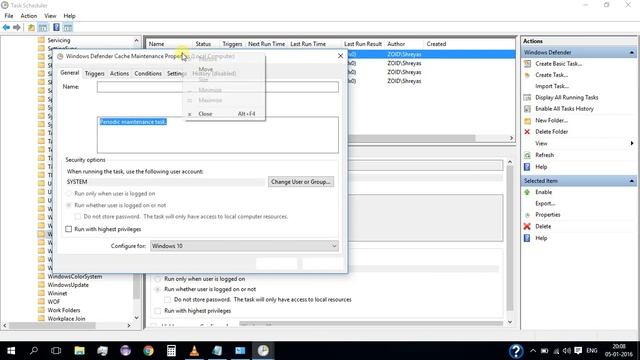640x360 pixels.
Task: Open Google Chrome from taskbar
Action: click(x=148, y=351)
